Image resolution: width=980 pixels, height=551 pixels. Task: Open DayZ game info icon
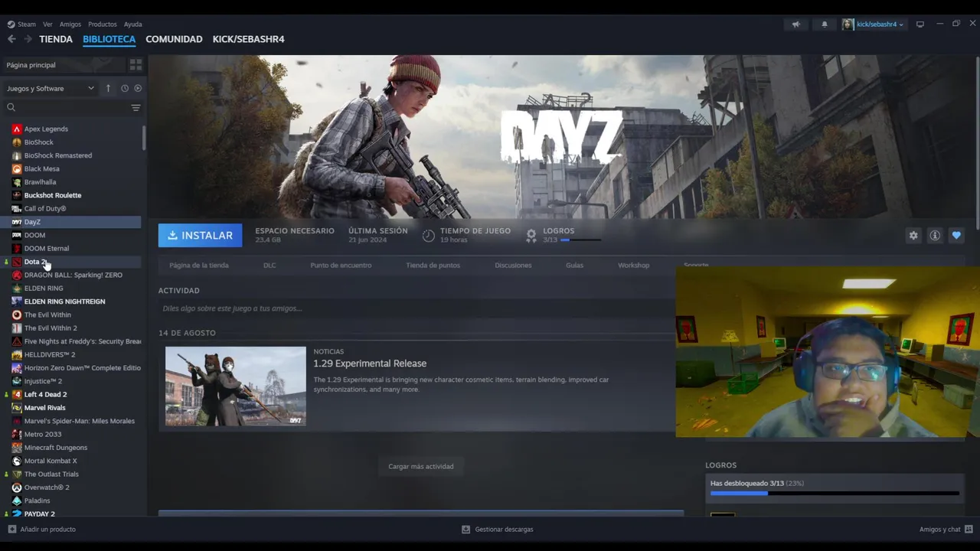[x=935, y=236]
